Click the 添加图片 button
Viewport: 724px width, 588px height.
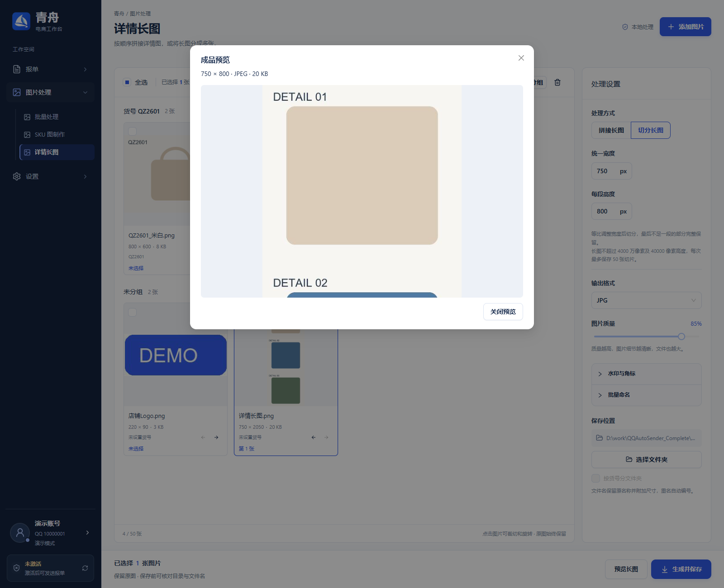point(685,27)
